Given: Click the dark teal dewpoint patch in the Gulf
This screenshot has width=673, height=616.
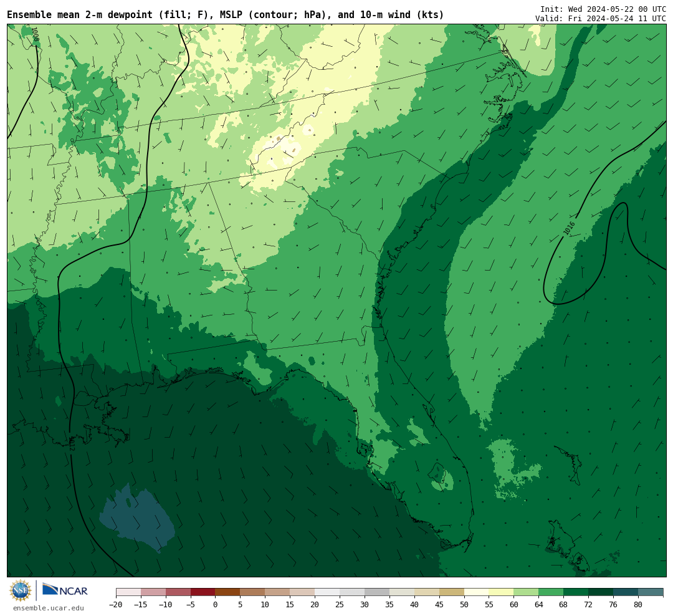Looking at the screenshot, I should [136, 519].
